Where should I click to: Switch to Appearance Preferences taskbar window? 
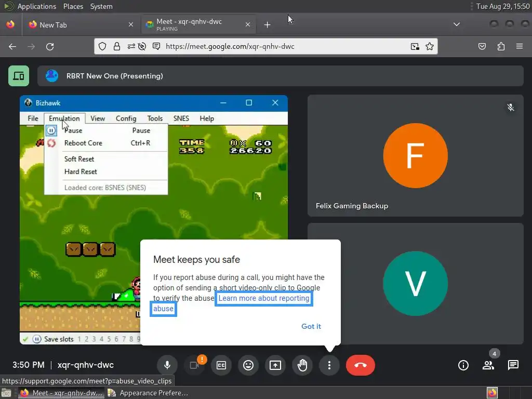pos(148,393)
